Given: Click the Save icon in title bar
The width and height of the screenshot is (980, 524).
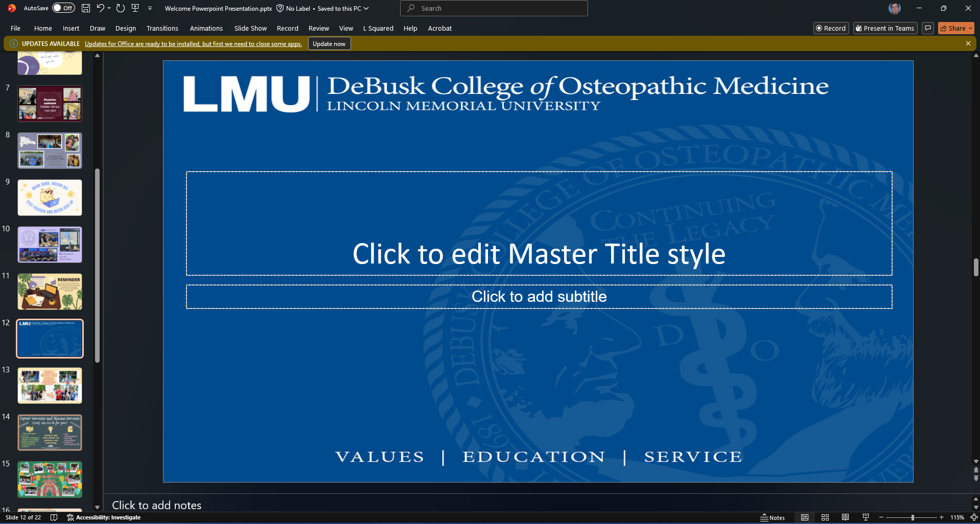Looking at the screenshot, I should tap(86, 8).
